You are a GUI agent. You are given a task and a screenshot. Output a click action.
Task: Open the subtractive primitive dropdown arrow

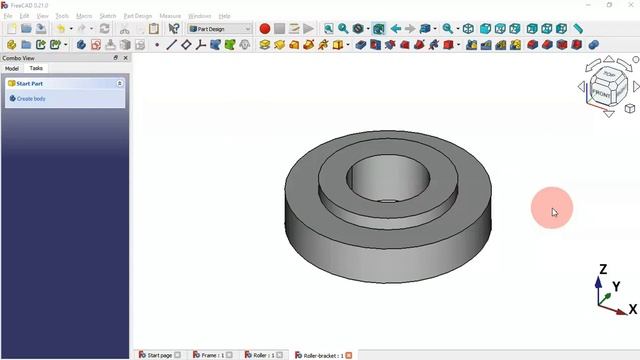[458, 44]
